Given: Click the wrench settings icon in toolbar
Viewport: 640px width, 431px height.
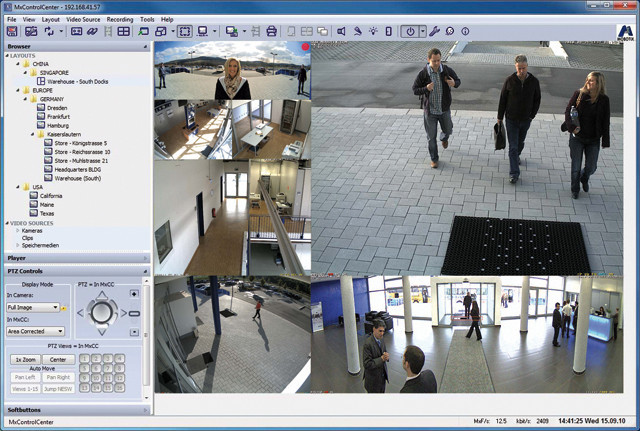Looking at the screenshot, I should click(x=435, y=32).
